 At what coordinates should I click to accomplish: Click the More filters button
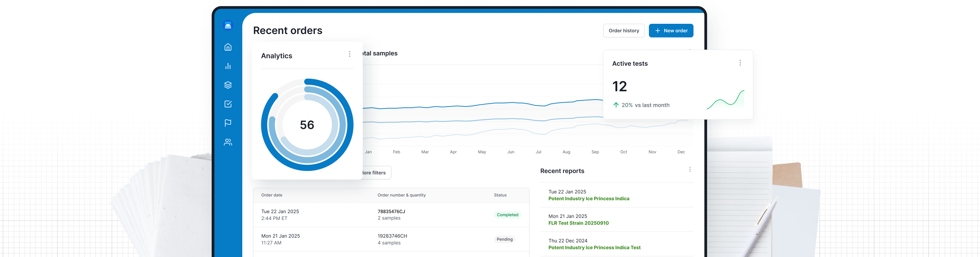pos(375,173)
